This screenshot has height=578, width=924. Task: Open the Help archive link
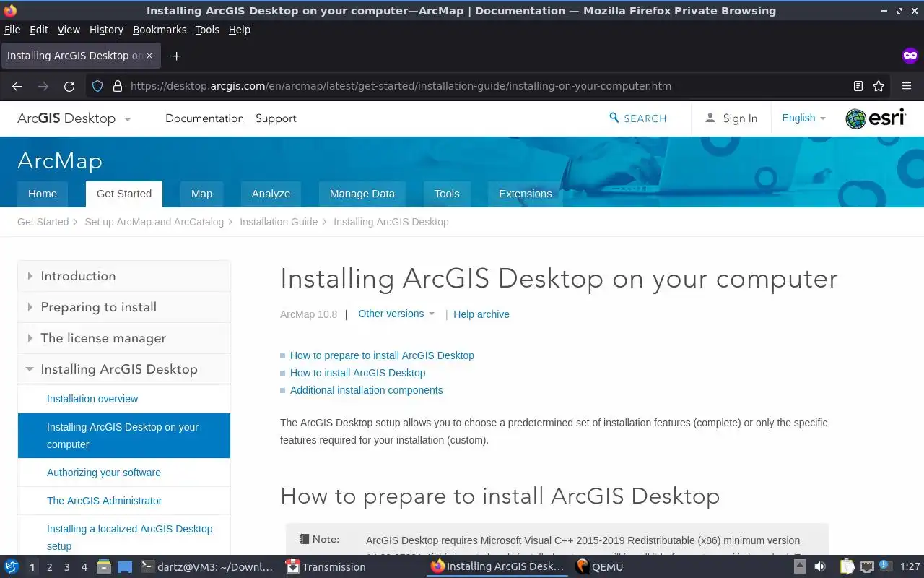point(481,314)
